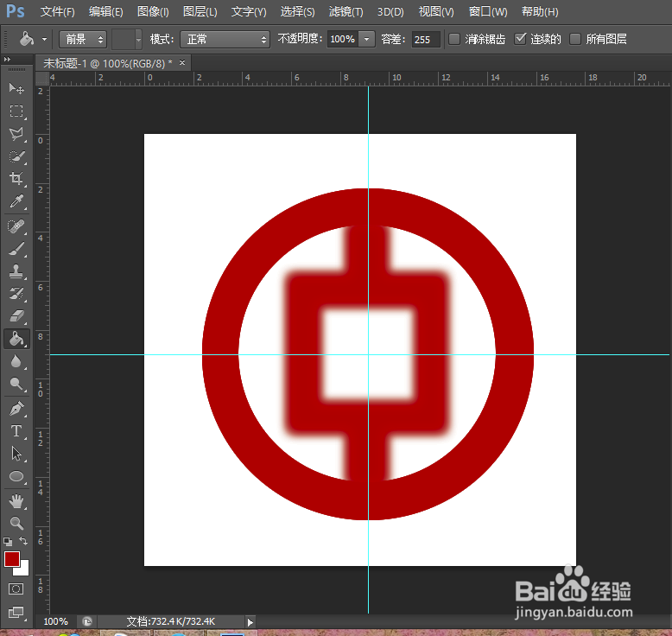Click the 100% zoom level field
The width and height of the screenshot is (672, 636).
tap(56, 621)
